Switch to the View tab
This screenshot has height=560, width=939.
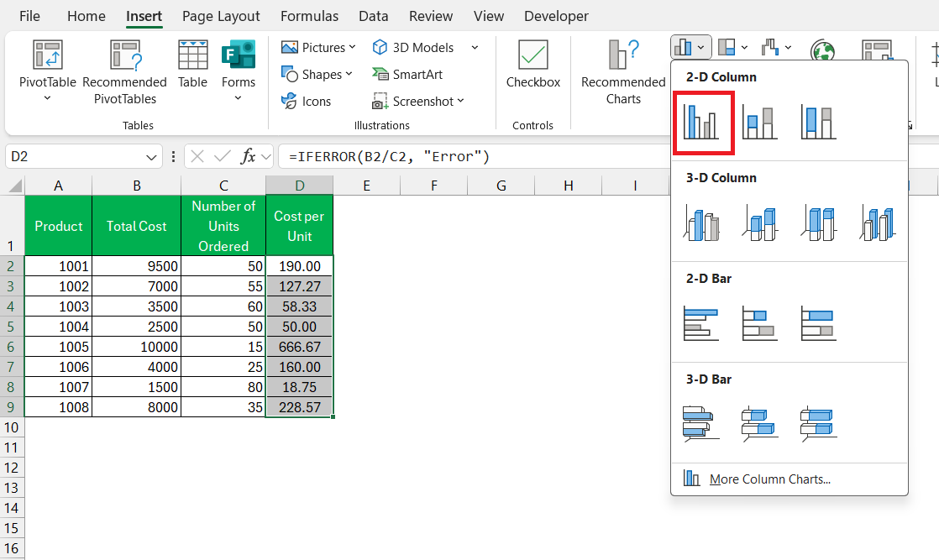point(489,16)
